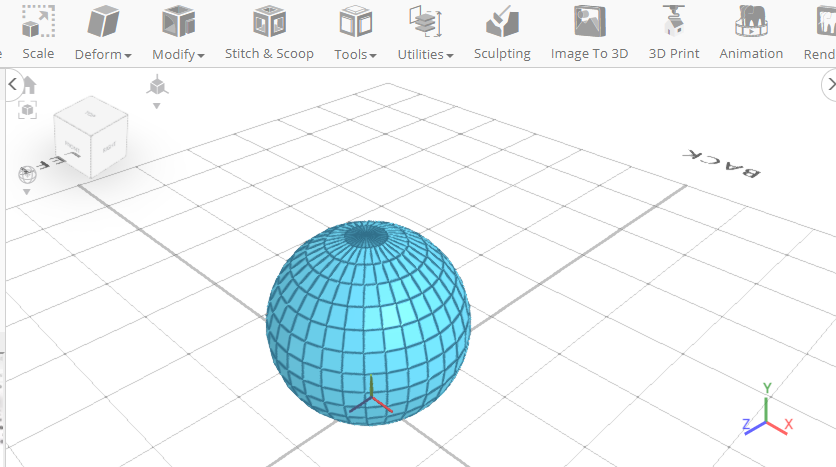Collapse the left panel with the chevron
Viewport: 836px width, 467px height.
point(13,84)
